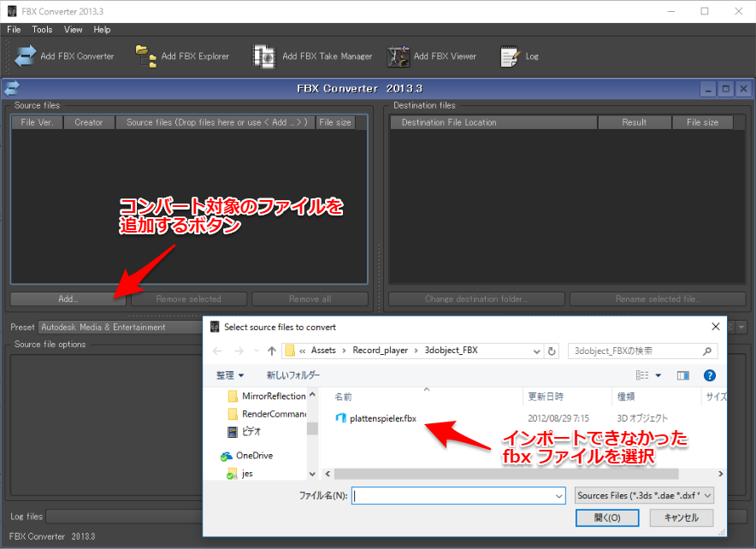
Task: Click the File Ver. column header
Action: click(37, 122)
